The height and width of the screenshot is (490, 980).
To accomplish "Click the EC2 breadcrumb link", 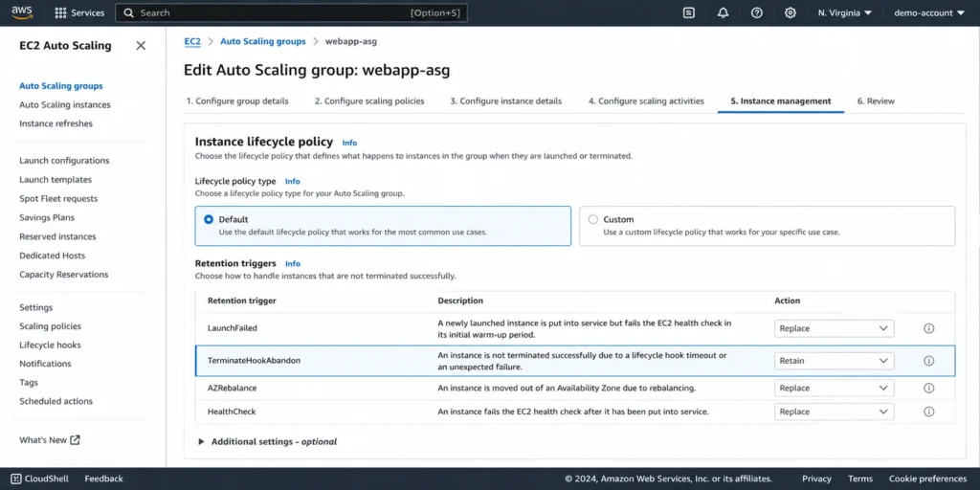I will (192, 41).
